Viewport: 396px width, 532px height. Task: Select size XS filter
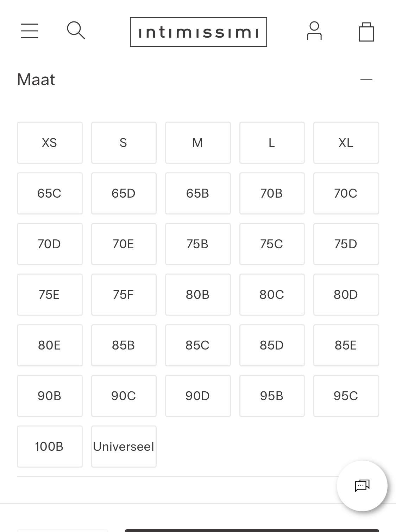(x=50, y=143)
